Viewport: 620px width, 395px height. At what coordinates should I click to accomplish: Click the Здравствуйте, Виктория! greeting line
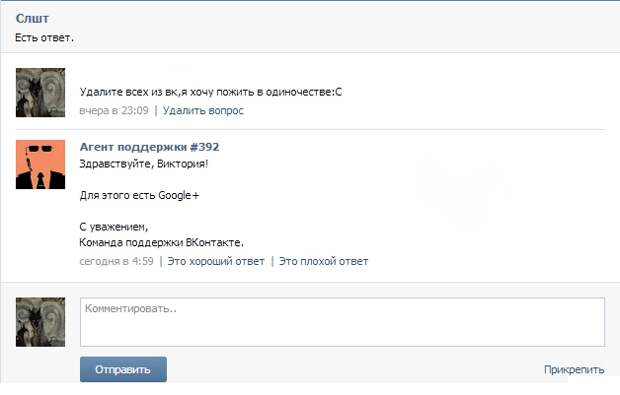(144, 164)
